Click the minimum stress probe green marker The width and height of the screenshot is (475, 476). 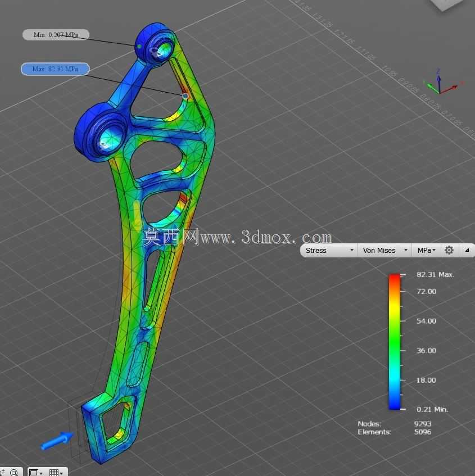pos(139,47)
